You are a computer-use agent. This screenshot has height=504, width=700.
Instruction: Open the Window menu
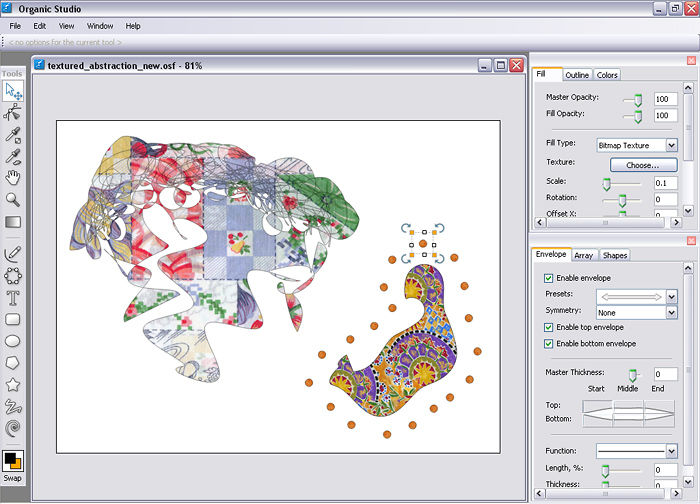click(100, 26)
